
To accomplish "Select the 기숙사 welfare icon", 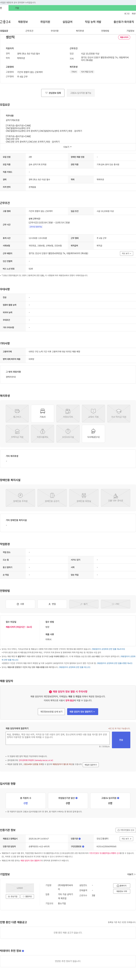I will point(42,413).
